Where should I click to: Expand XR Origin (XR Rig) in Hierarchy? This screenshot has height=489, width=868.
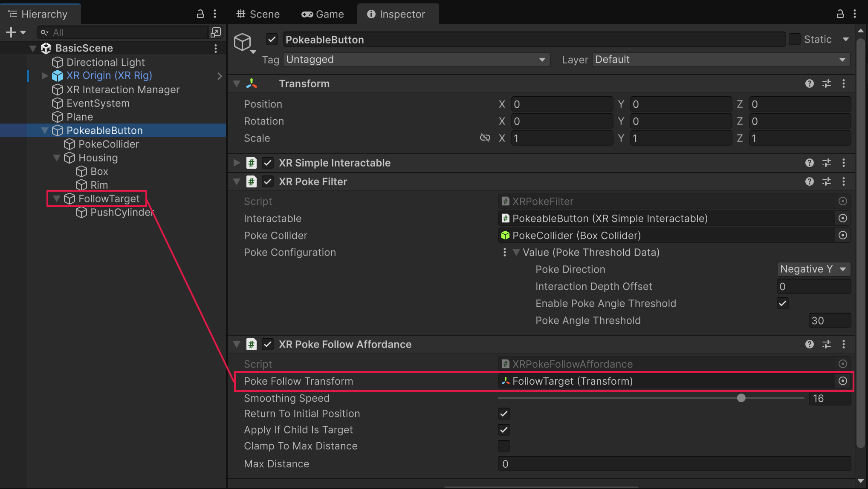coord(44,76)
